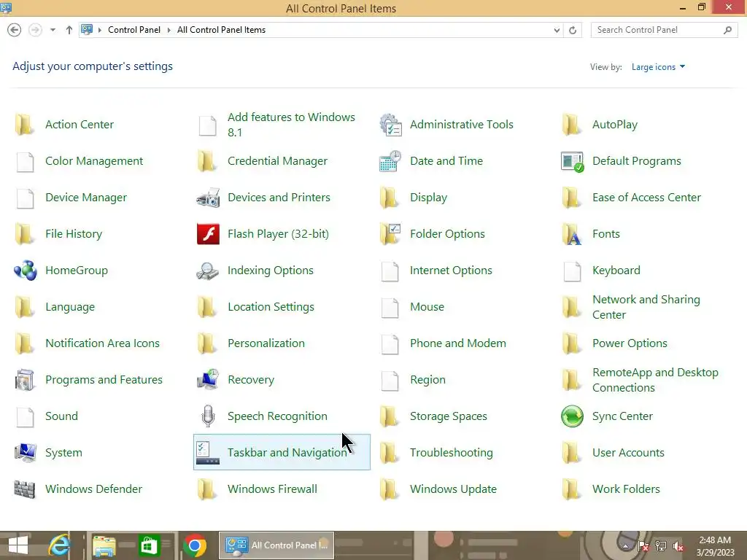Screen dimensions: 747x560
Task: Open the Action Center folder icon
Action: (x=24, y=125)
